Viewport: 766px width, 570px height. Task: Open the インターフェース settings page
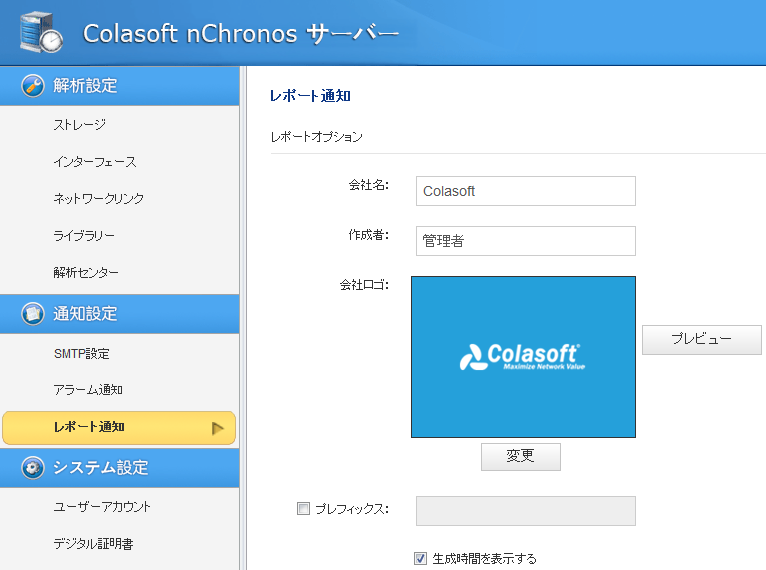(95, 162)
